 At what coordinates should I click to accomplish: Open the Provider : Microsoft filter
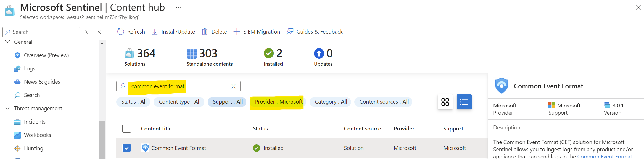pos(278,102)
